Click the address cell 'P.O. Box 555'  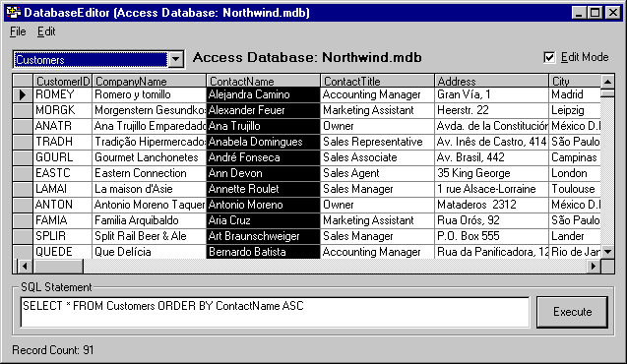click(x=491, y=236)
